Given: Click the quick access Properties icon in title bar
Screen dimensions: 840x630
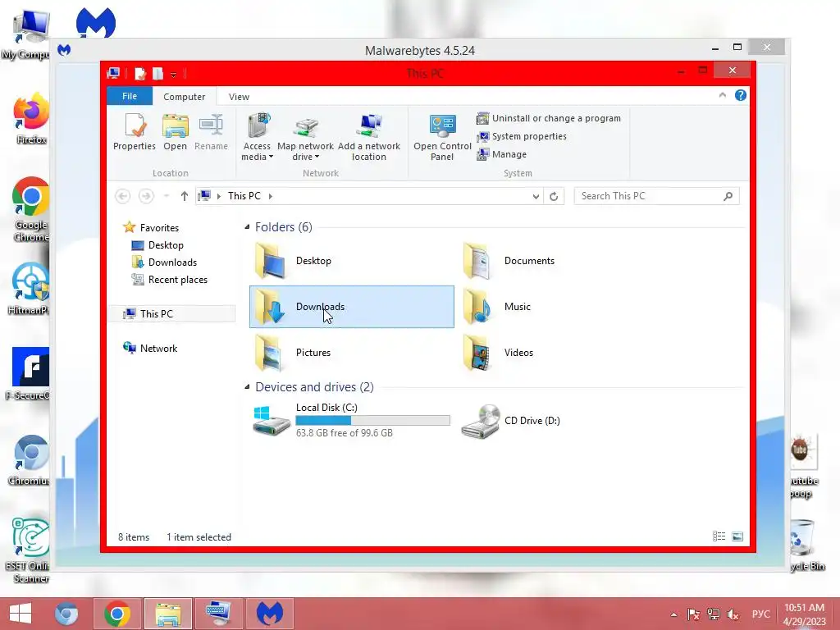Looking at the screenshot, I should (139, 73).
